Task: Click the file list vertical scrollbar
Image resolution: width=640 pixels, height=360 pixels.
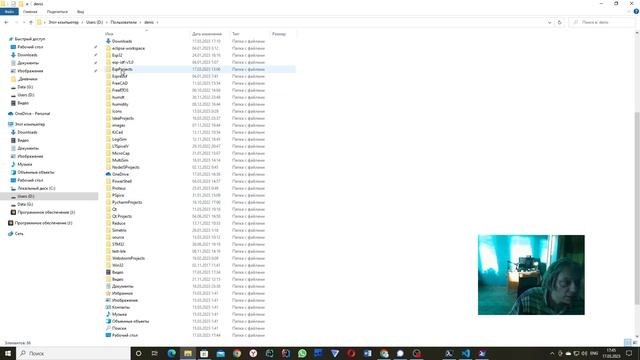Action: 637,208
